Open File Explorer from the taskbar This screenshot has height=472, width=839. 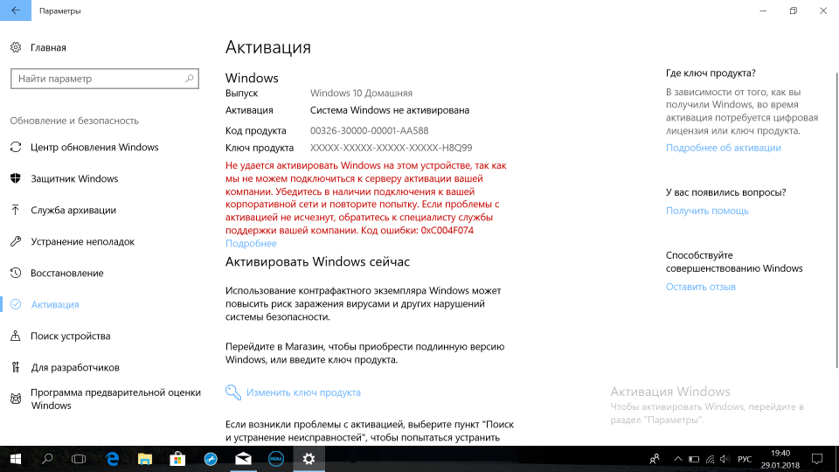(145, 459)
